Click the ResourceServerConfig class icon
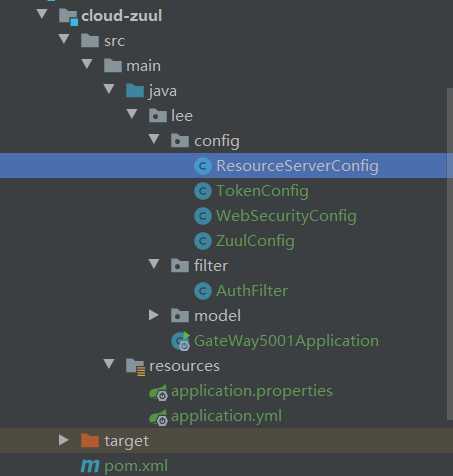 pos(203,166)
